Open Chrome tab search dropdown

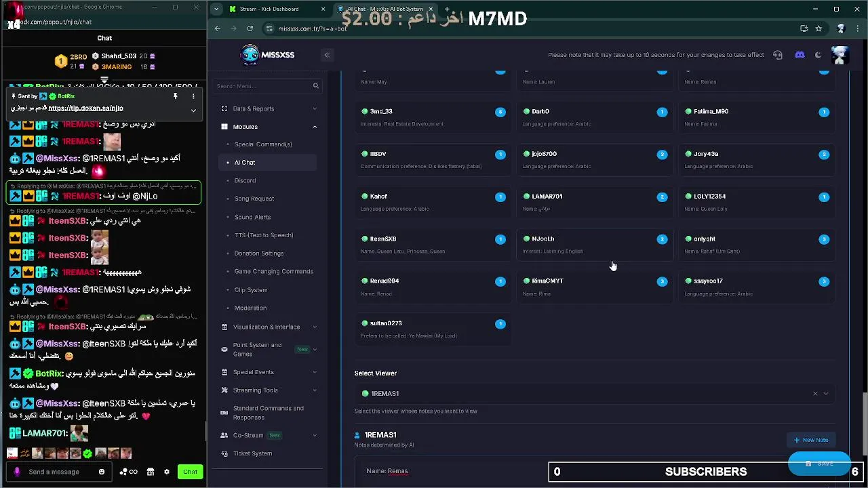click(216, 9)
